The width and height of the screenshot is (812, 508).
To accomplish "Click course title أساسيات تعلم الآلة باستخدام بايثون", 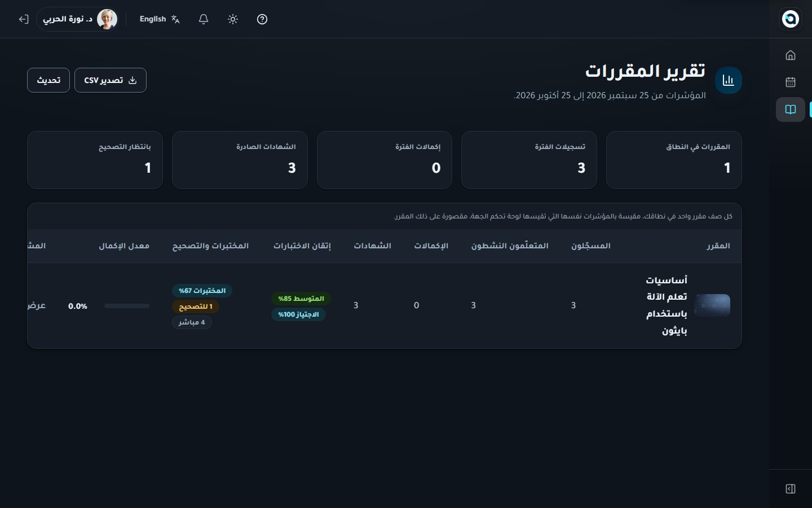I will [x=667, y=305].
